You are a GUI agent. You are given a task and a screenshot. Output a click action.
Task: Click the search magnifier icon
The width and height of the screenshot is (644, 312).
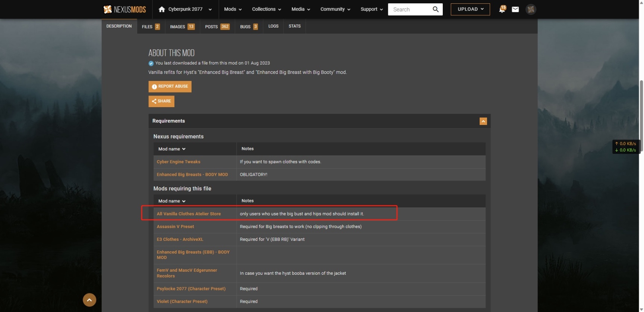click(436, 9)
